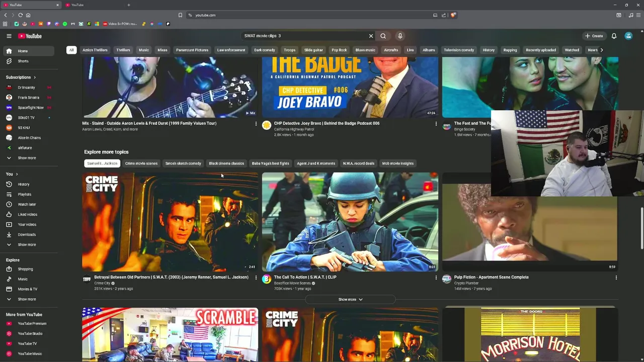Open Watch later in the sidebar
Viewport: 644px width, 362px height.
(x=29, y=204)
